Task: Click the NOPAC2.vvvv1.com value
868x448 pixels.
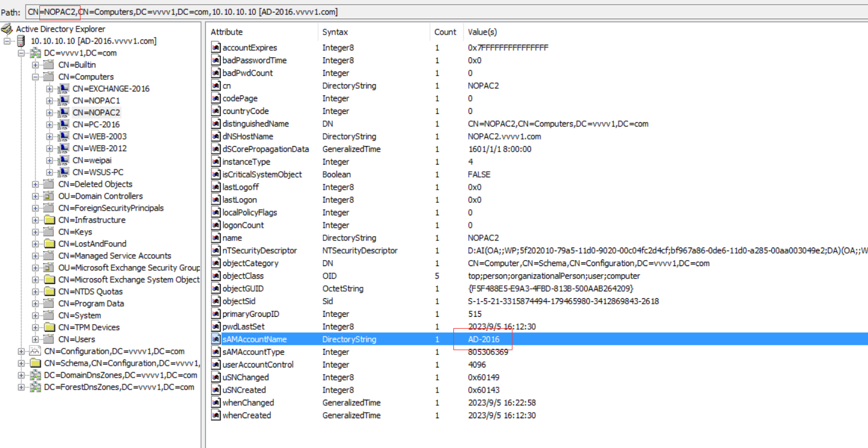Action: (x=505, y=137)
